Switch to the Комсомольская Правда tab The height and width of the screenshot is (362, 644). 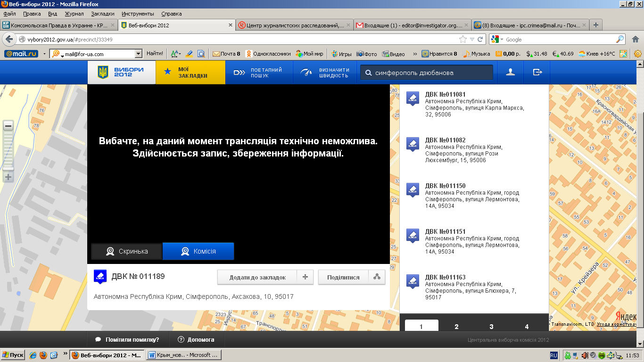[58, 25]
